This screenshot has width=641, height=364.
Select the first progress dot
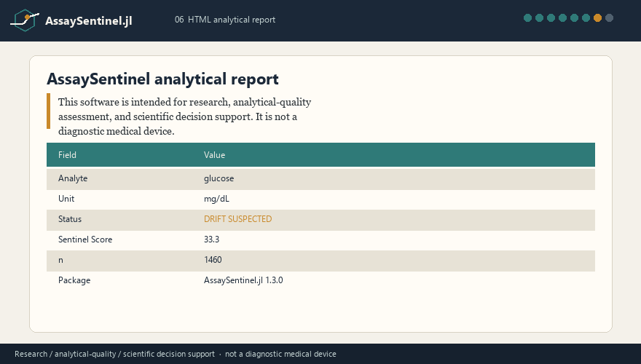[x=528, y=18]
